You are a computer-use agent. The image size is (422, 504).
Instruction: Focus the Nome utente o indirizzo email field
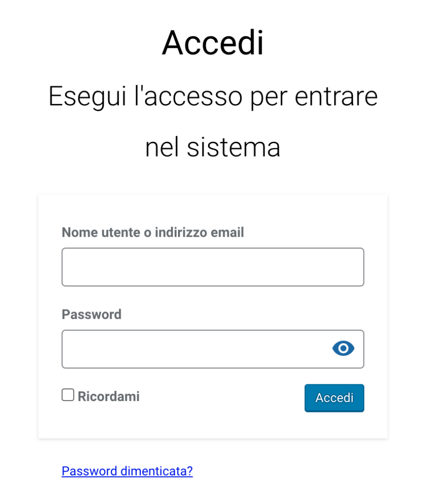(212, 267)
